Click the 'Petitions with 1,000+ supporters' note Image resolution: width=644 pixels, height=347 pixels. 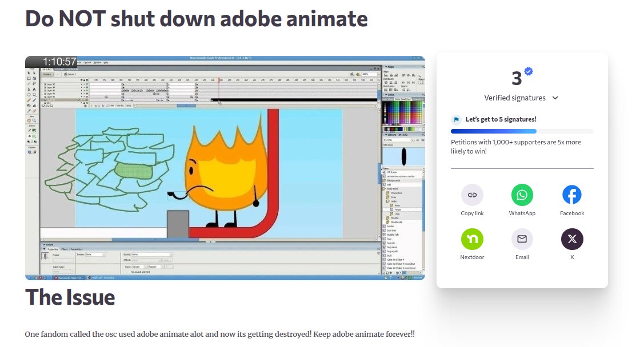coord(516,147)
